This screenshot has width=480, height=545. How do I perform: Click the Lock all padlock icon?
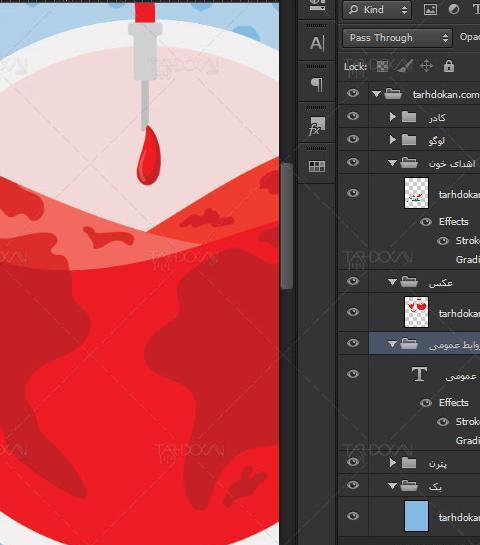point(449,66)
